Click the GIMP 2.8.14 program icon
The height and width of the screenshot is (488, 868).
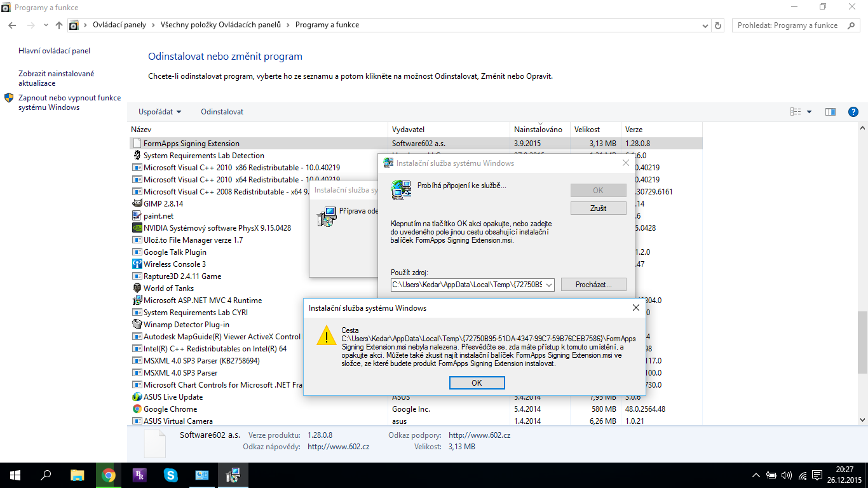pyautogui.click(x=137, y=204)
